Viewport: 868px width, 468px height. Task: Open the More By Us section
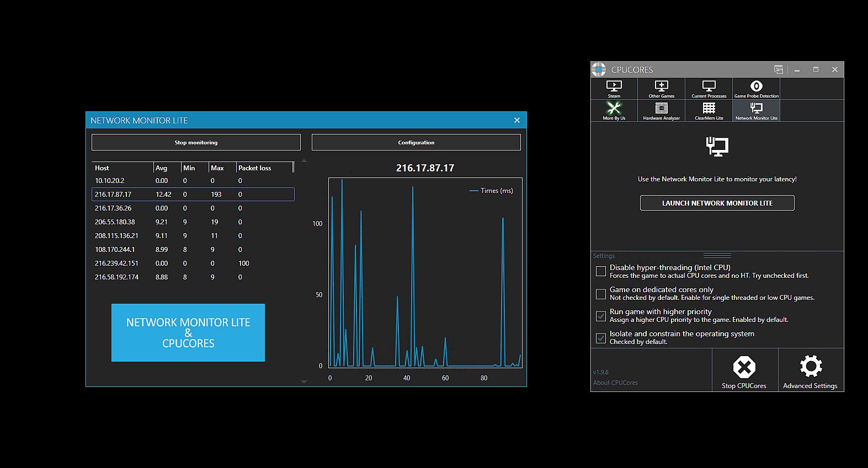coord(614,110)
